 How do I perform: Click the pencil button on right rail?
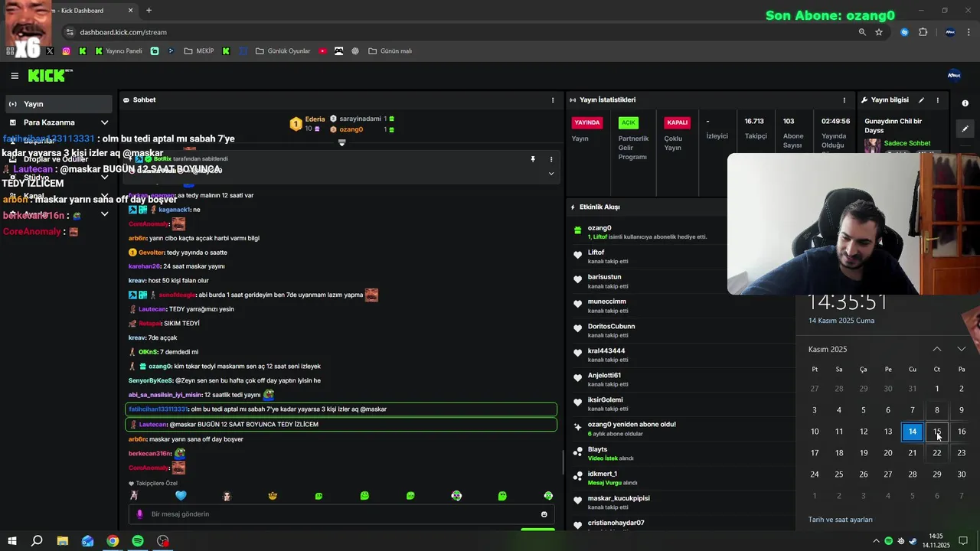pyautogui.click(x=965, y=129)
